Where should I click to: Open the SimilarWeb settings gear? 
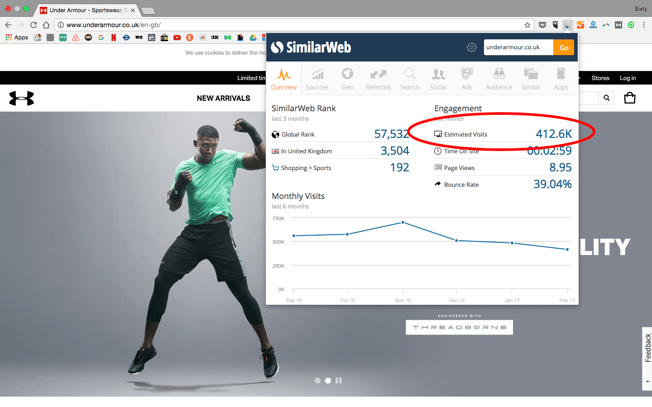click(471, 47)
